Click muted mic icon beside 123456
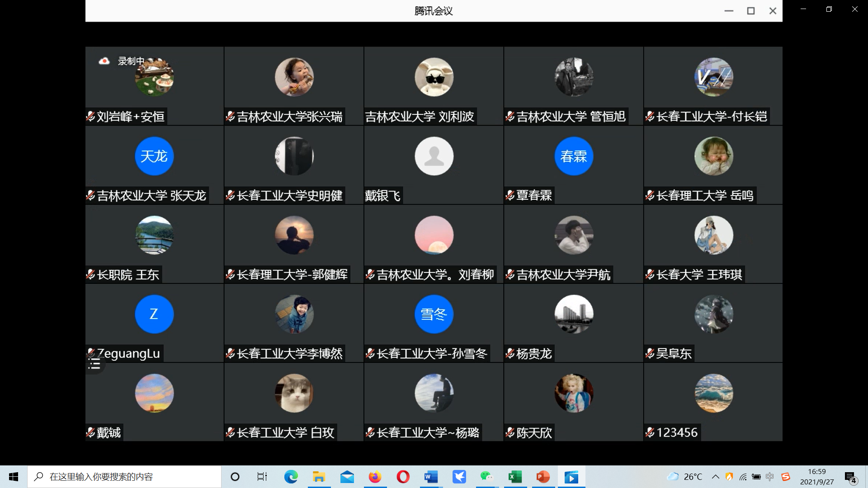 [650, 432]
